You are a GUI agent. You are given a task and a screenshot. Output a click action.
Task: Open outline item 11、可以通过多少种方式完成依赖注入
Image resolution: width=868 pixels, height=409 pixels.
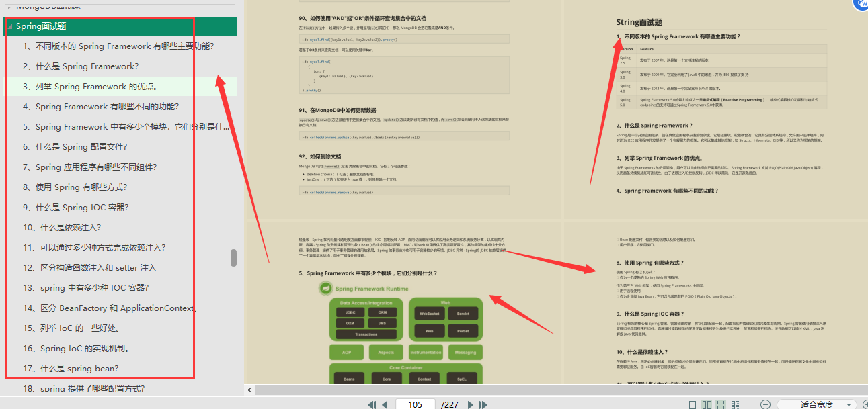point(94,248)
